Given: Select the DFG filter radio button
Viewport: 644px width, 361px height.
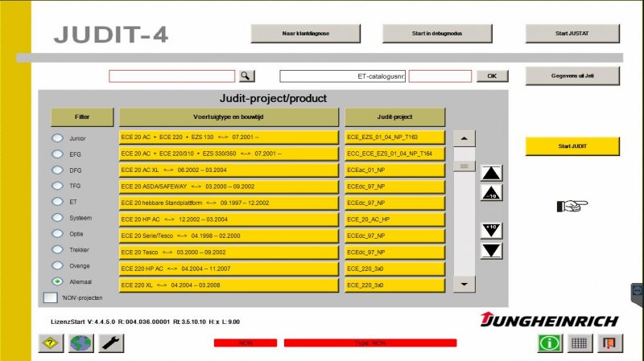Looking at the screenshot, I should coord(57,170).
